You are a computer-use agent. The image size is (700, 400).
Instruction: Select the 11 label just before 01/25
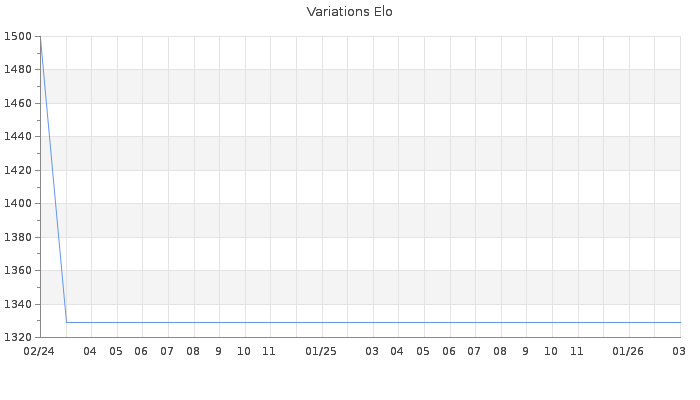269,351
